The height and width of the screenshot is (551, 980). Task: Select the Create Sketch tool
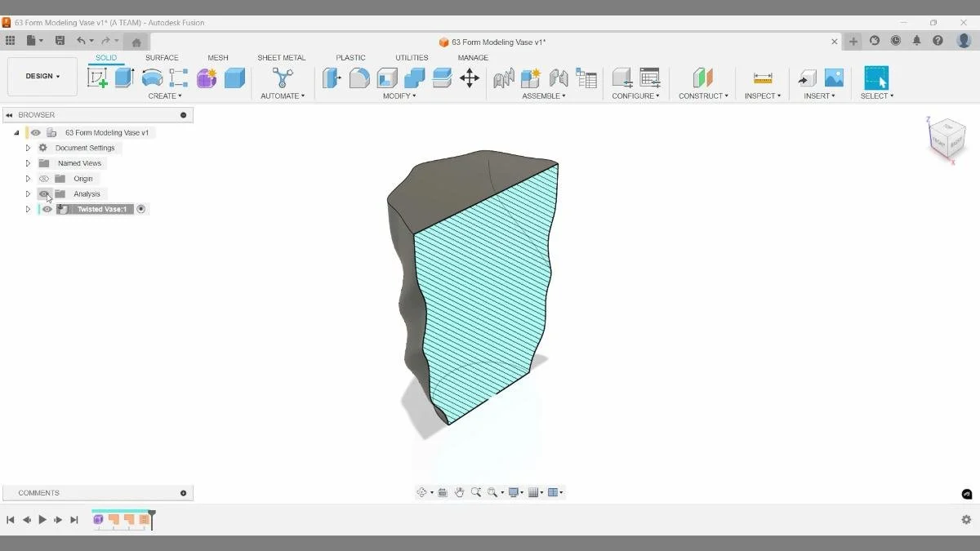[99, 78]
